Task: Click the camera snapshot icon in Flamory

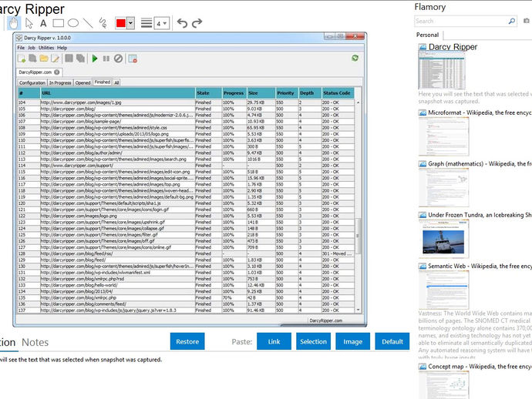Action: pos(527,21)
